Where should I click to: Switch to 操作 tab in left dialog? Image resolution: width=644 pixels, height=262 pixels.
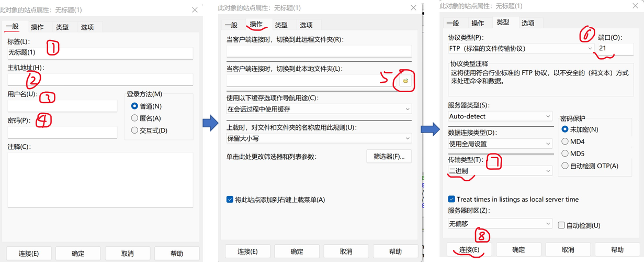pos(37,27)
